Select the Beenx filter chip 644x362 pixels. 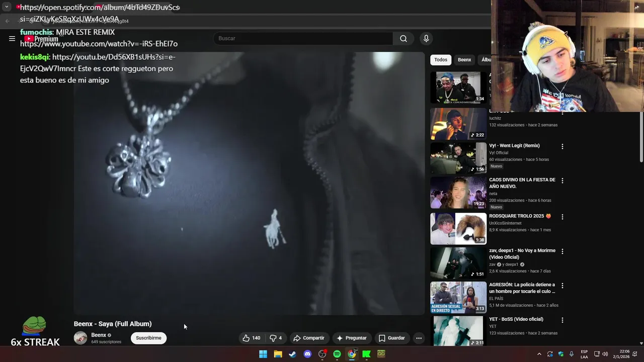click(x=464, y=60)
